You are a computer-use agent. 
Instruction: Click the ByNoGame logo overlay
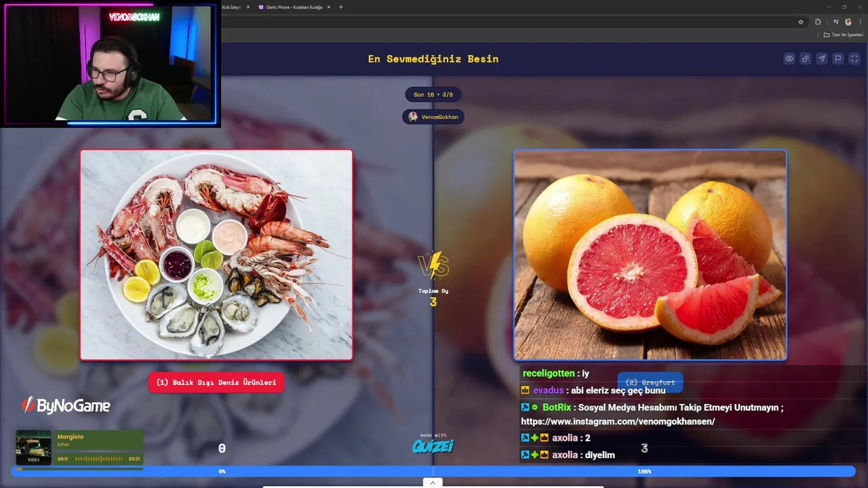pyautogui.click(x=66, y=405)
